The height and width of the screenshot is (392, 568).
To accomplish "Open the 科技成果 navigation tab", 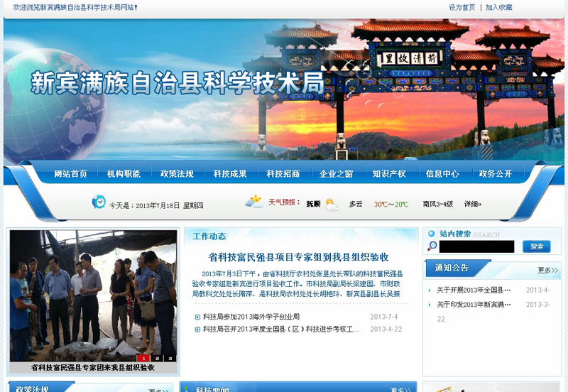I will click(230, 174).
